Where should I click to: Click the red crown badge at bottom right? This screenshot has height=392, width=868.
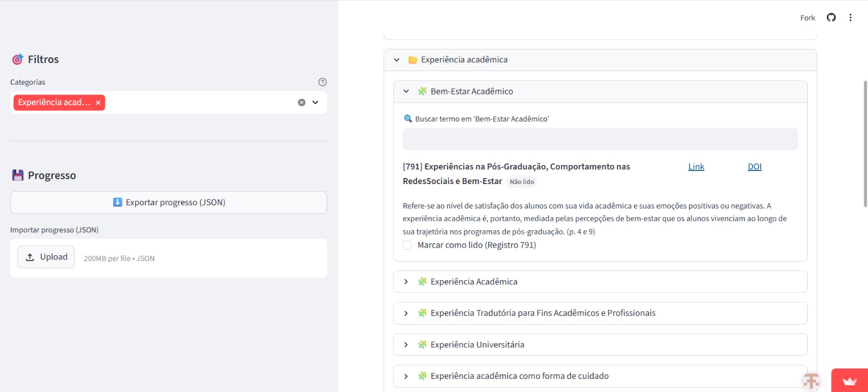point(850,381)
